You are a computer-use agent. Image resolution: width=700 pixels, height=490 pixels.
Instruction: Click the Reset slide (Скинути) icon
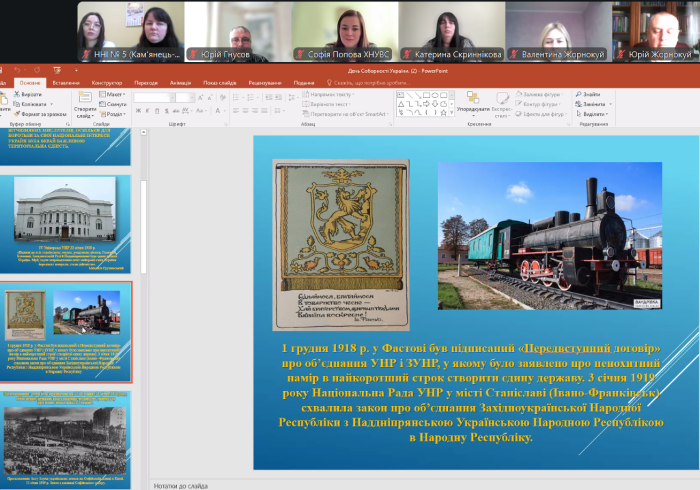point(104,103)
